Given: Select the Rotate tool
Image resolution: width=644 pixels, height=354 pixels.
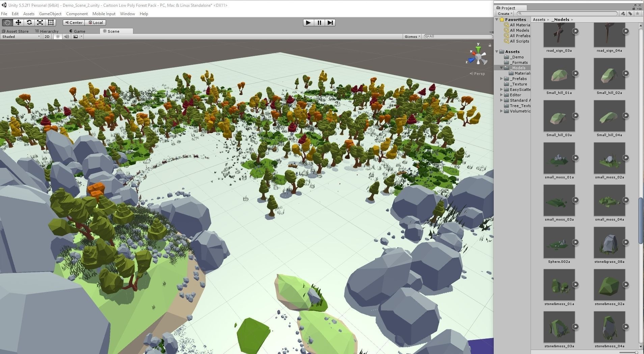Looking at the screenshot, I should coord(29,23).
